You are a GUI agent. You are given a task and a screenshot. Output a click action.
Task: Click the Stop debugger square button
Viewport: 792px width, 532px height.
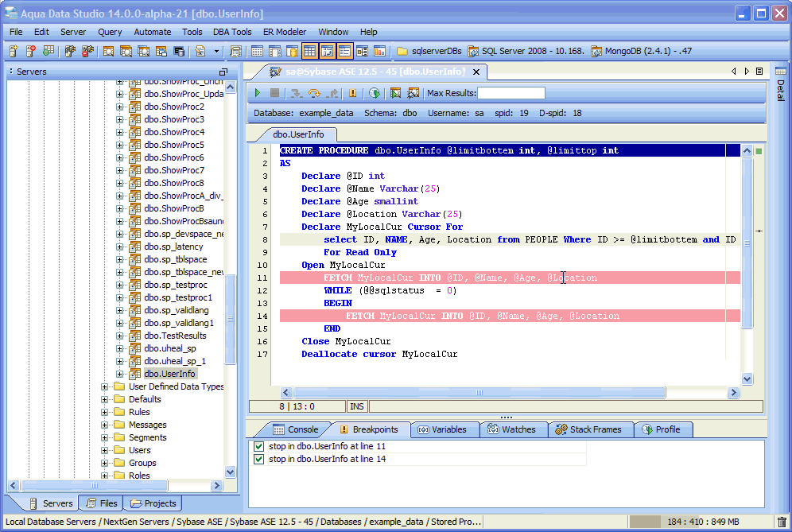click(275, 93)
